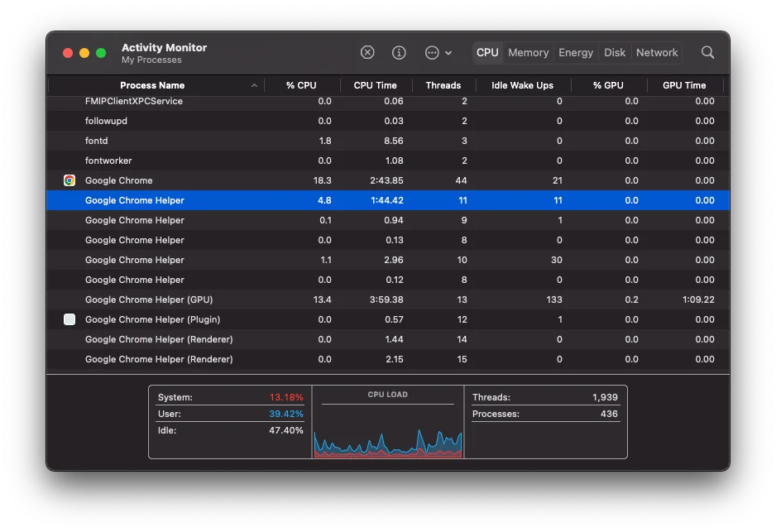Viewport: 776px width, 532px height.
Task: Click 44 threads value for Google Chrome
Action: pos(461,180)
